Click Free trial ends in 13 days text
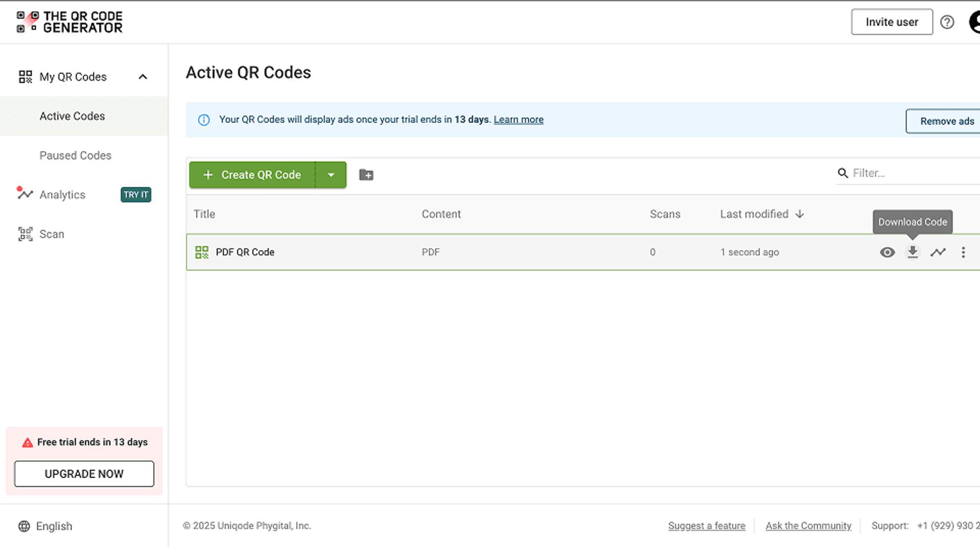The image size is (980, 547). [x=92, y=442]
